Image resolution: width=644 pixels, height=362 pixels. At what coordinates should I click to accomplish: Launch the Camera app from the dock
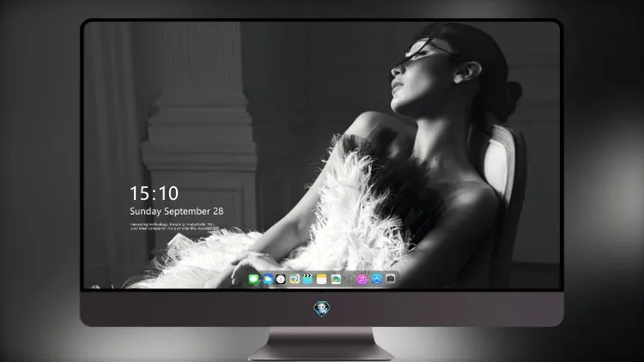coord(391,279)
